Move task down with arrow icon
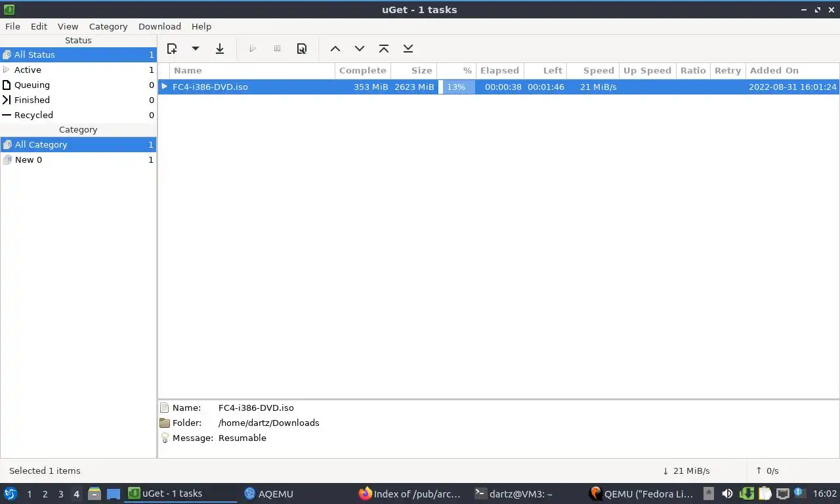The width and height of the screenshot is (840, 504). pyautogui.click(x=360, y=49)
